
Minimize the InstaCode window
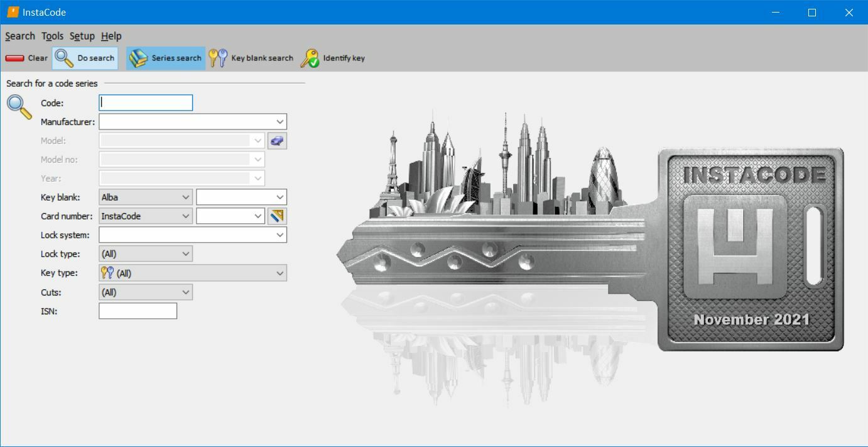pos(777,12)
